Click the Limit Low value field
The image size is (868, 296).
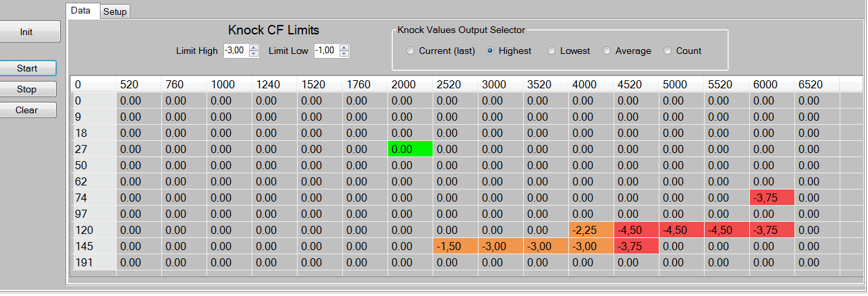pyautogui.click(x=327, y=51)
